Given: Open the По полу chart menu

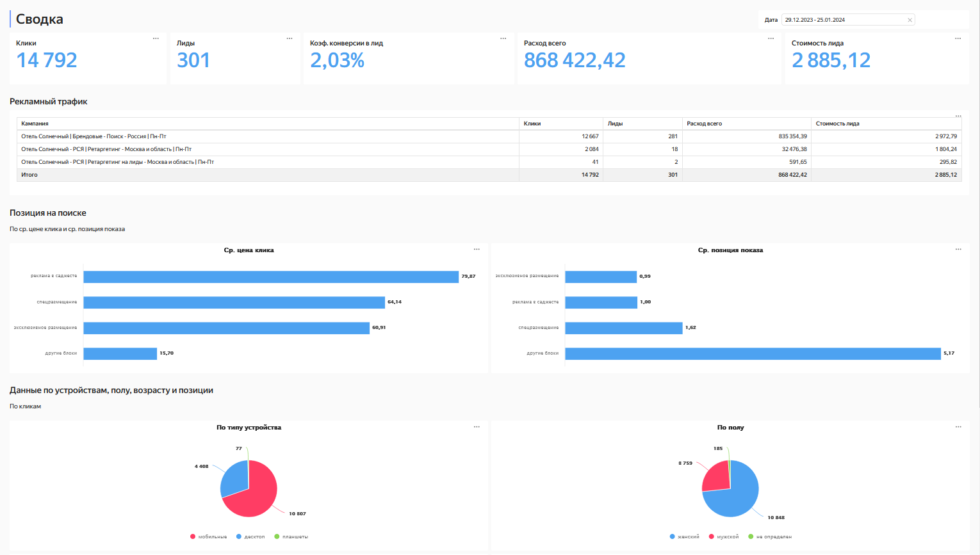Looking at the screenshot, I should (x=958, y=426).
